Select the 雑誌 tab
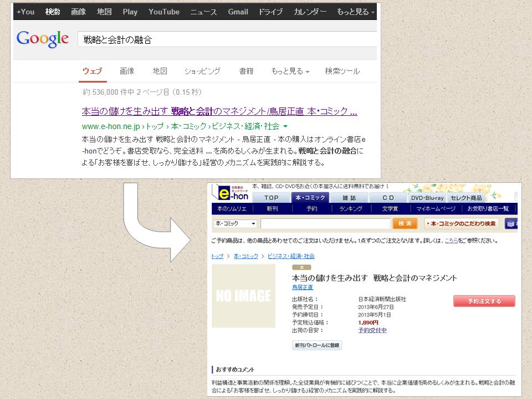The height and width of the screenshot is (399, 532). tap(350, 198)
